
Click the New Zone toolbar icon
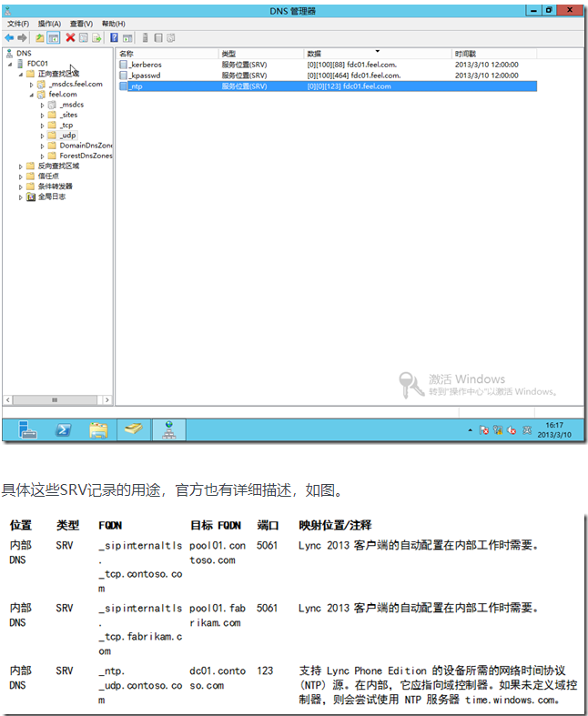(158, 38)
